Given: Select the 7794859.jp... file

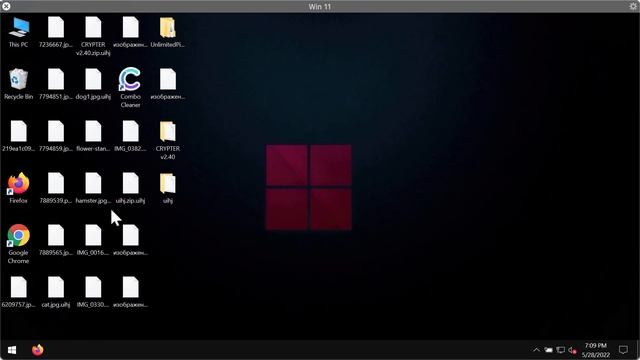Looking at the screenshot, I should (x=56, y=136).
